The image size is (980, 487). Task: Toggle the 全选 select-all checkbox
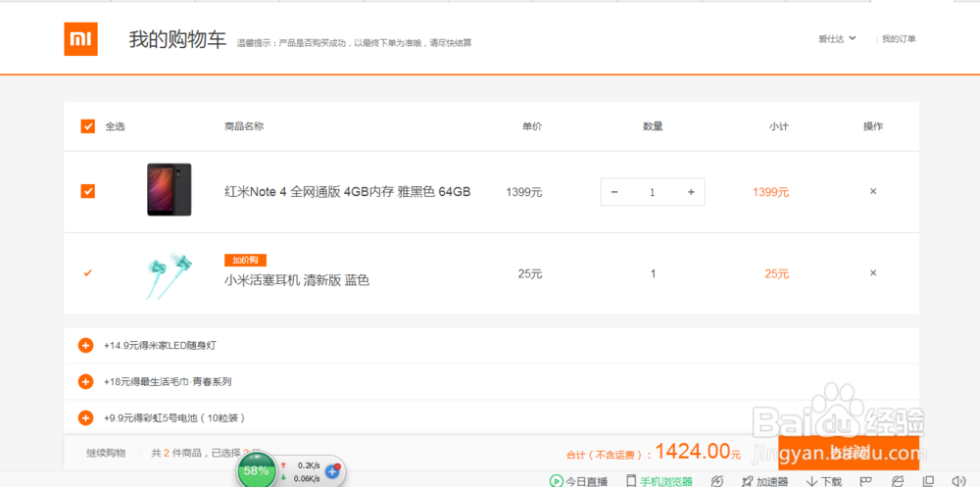[87, 126]
